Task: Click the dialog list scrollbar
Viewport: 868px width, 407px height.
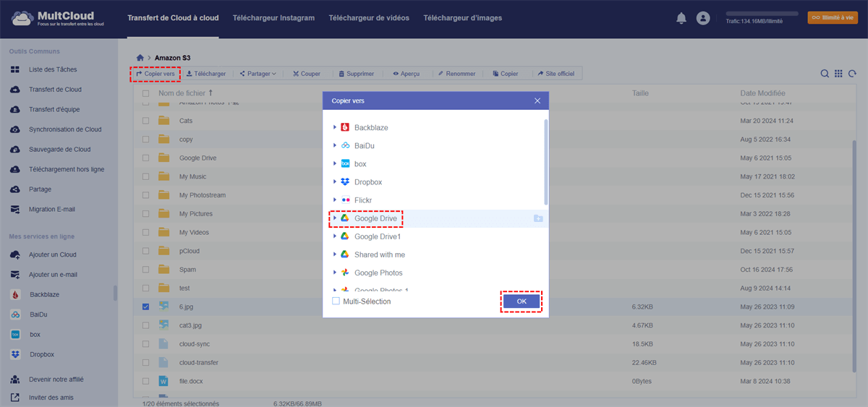Action: tap(546, 163)
